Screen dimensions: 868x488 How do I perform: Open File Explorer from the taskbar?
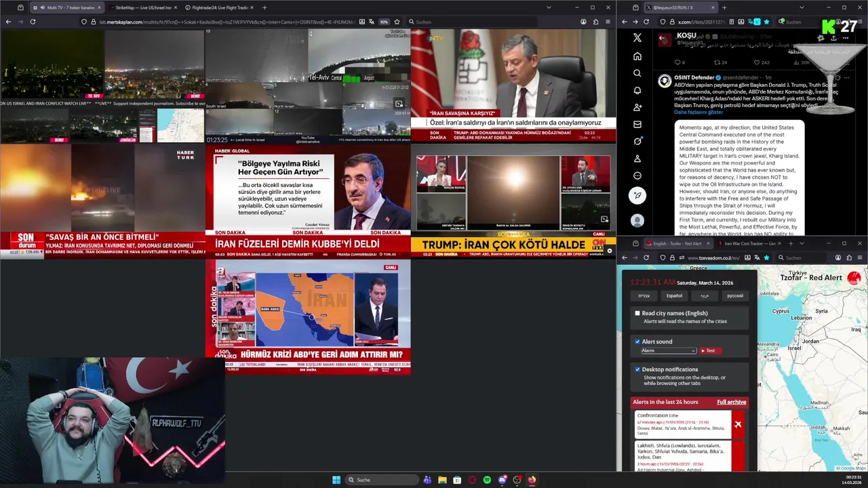tap(442, 480)
